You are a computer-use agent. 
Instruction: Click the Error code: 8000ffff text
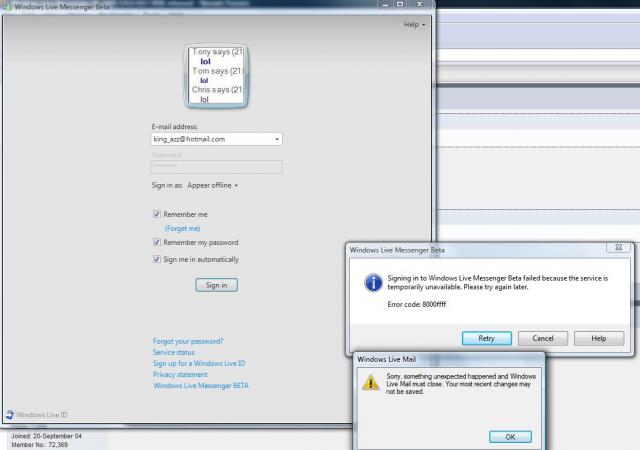417,304
